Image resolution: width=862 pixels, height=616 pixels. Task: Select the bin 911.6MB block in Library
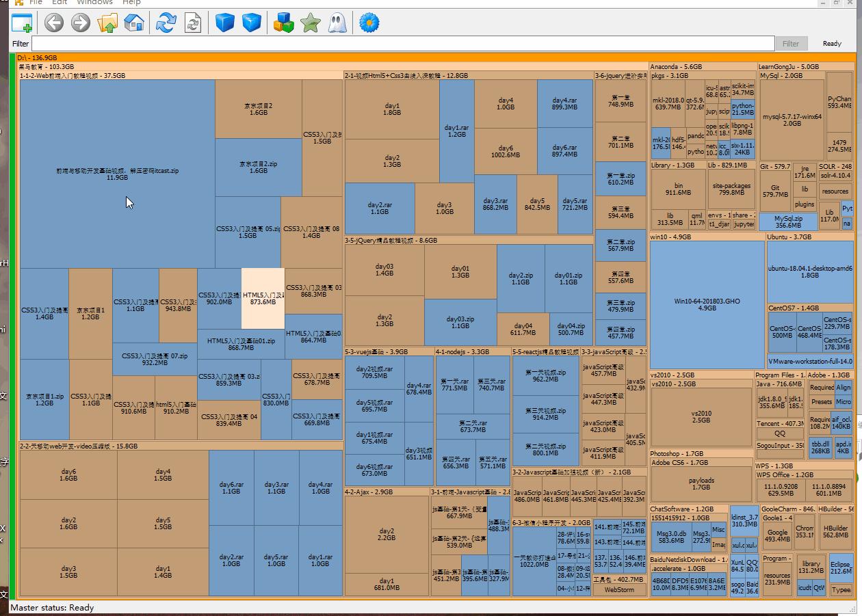(x=678, y=189)
